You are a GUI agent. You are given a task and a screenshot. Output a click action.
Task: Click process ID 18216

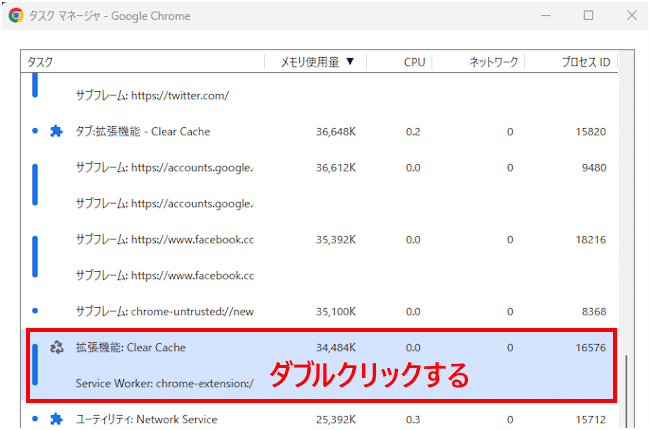pos(591,240)
